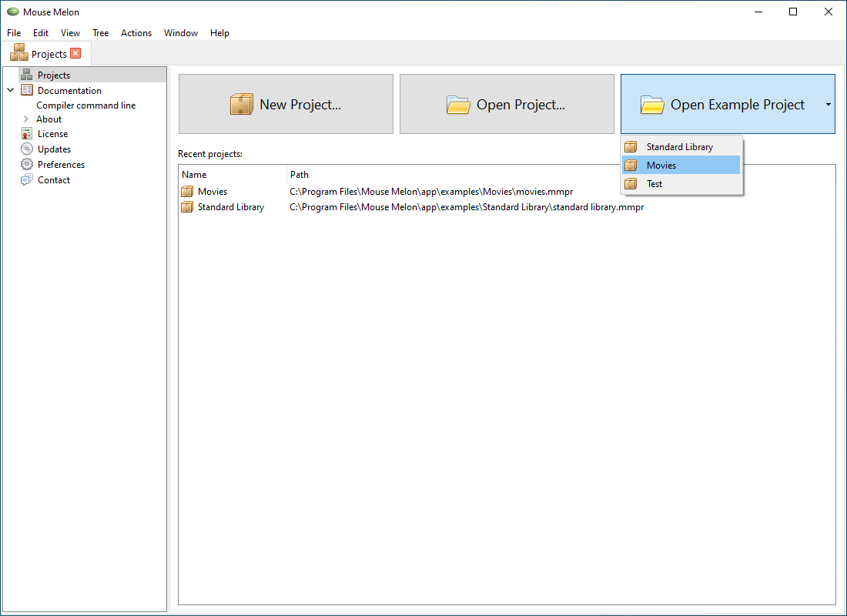Choose Test from example projects menu

pos(681,184)
